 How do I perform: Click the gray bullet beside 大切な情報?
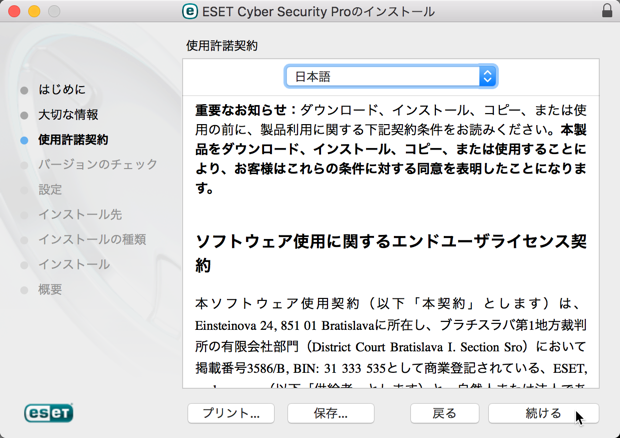click(x=24, y=115)
